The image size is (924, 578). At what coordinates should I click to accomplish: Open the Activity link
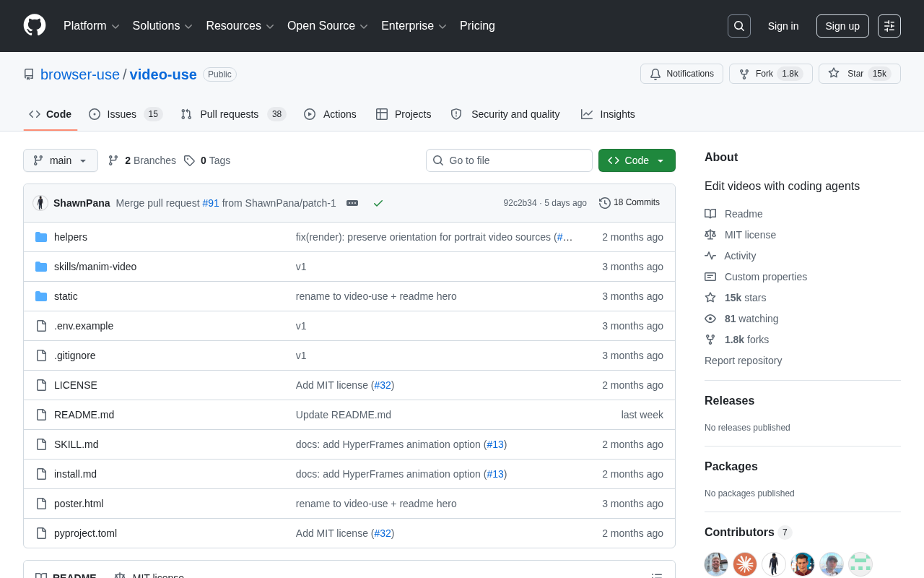[731, 256]
